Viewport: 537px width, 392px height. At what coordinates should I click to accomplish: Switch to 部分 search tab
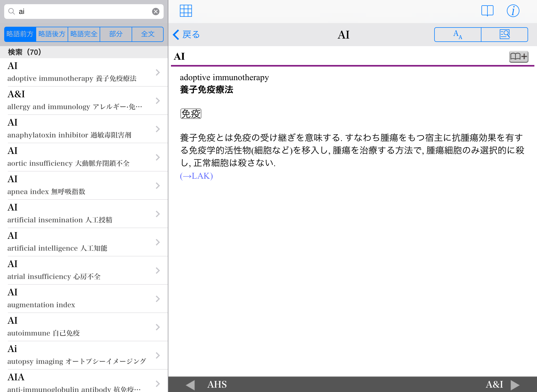click(x=116, y=34)
